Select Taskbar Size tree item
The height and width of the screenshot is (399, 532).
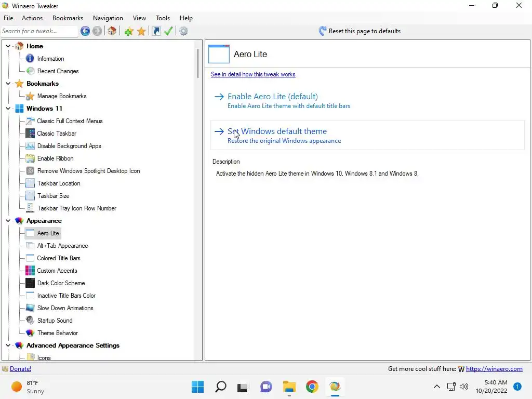(54, 196)
